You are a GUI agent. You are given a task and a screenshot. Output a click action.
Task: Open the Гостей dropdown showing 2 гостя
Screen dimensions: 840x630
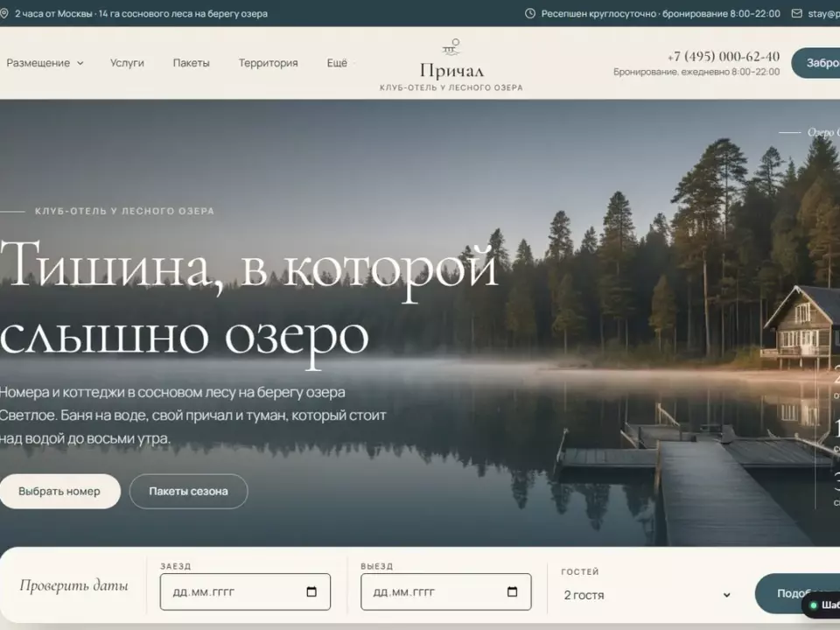647,595
